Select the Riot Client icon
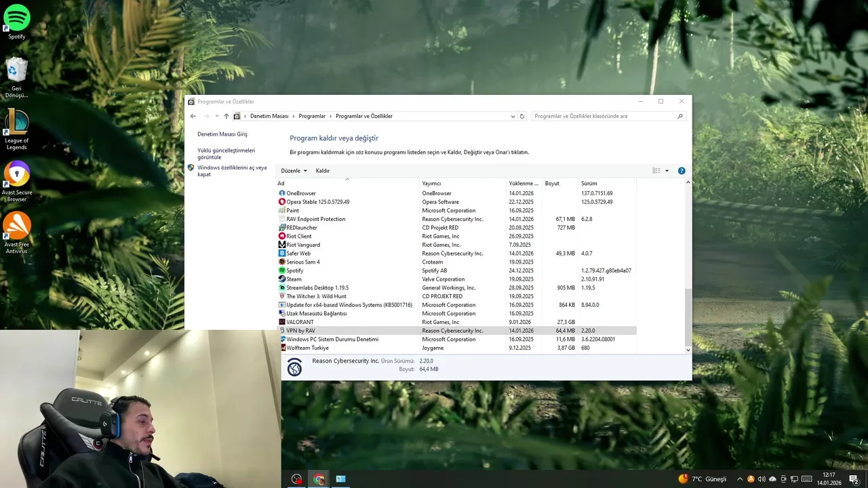Viewport: 868px width, 488px height. click(282, 237)
